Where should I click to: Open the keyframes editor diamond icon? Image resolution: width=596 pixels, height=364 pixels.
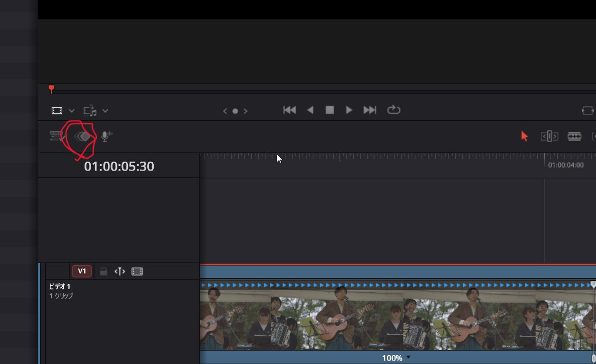(x=83, y=136)
